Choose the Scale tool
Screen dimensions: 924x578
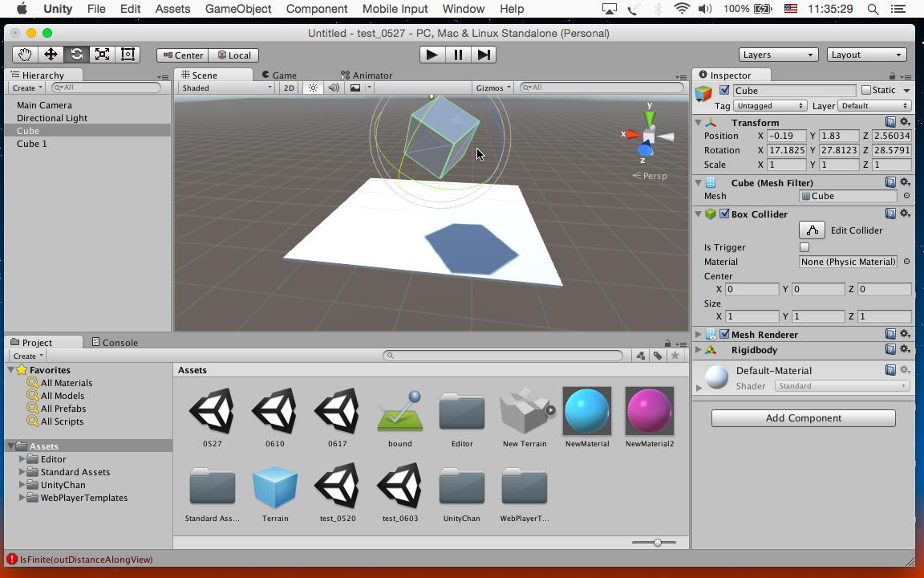[x=102, y=55]
